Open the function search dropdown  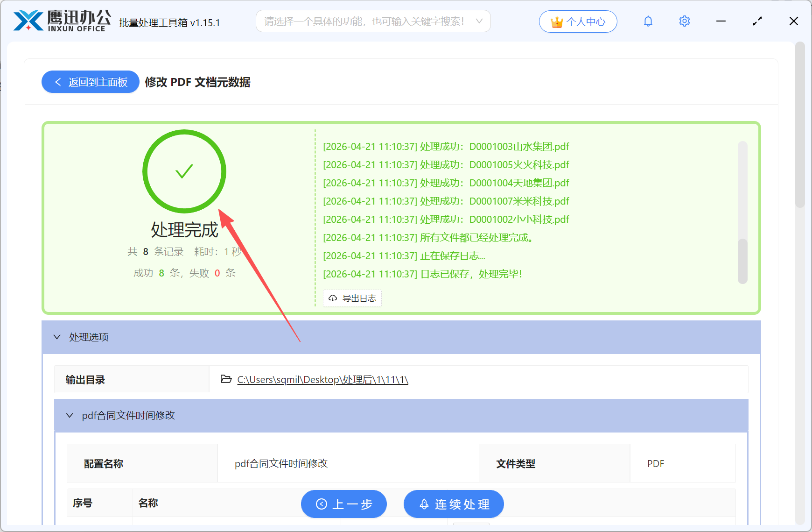479,21
